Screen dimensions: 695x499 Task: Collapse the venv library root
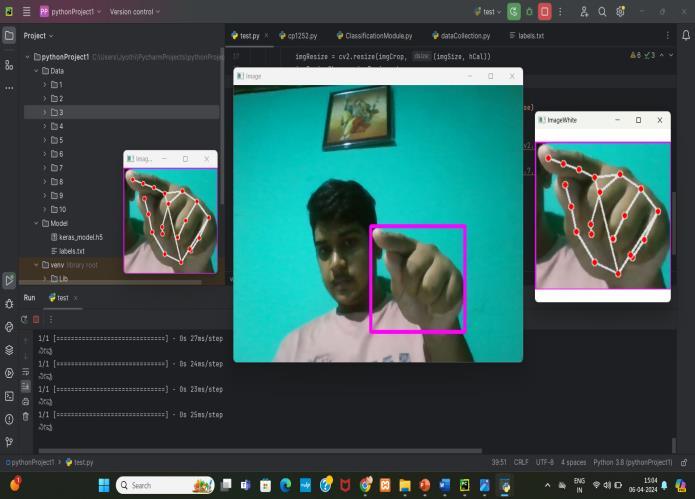point(36,265)
